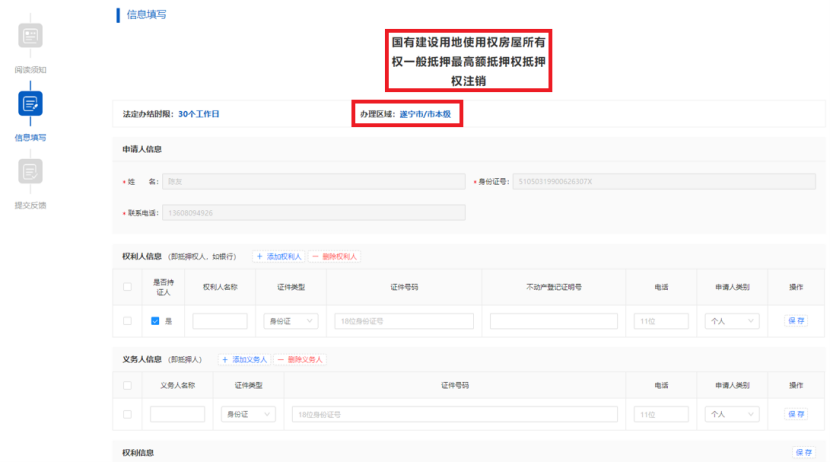This screenshot has height=462, width=830.
Task: Expand the 义务人 申请人类别 dropdown
Action: click(x=729, y=413)
